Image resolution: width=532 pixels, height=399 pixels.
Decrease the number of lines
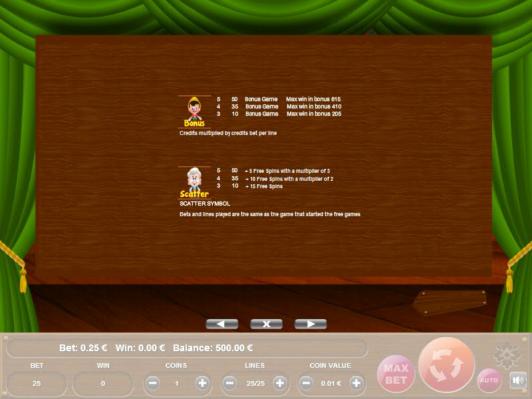tap(229, 383)
